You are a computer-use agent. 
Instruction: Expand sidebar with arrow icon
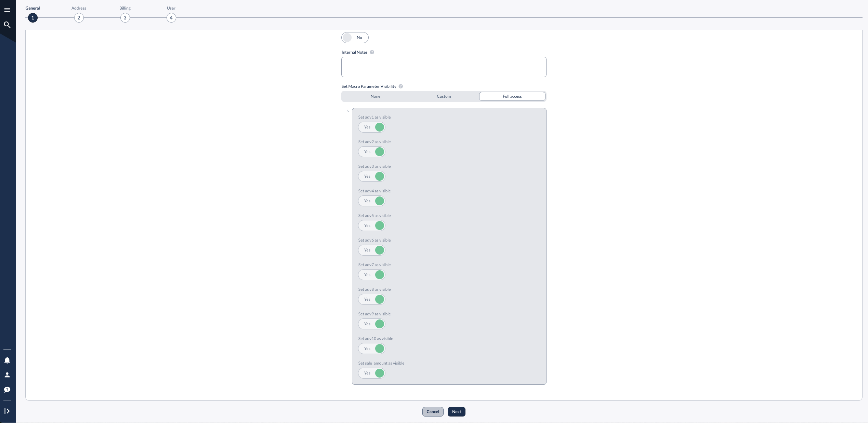(x=7, y=411)
